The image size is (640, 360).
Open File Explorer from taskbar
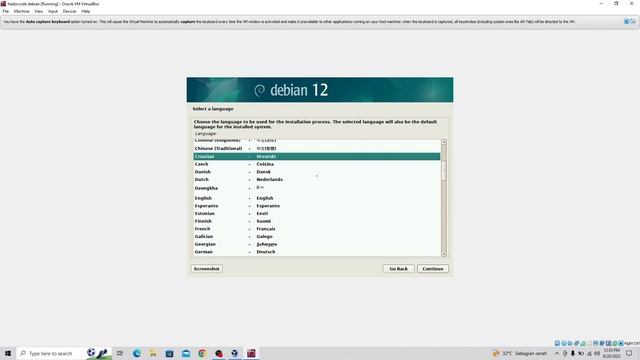(153, 353)
